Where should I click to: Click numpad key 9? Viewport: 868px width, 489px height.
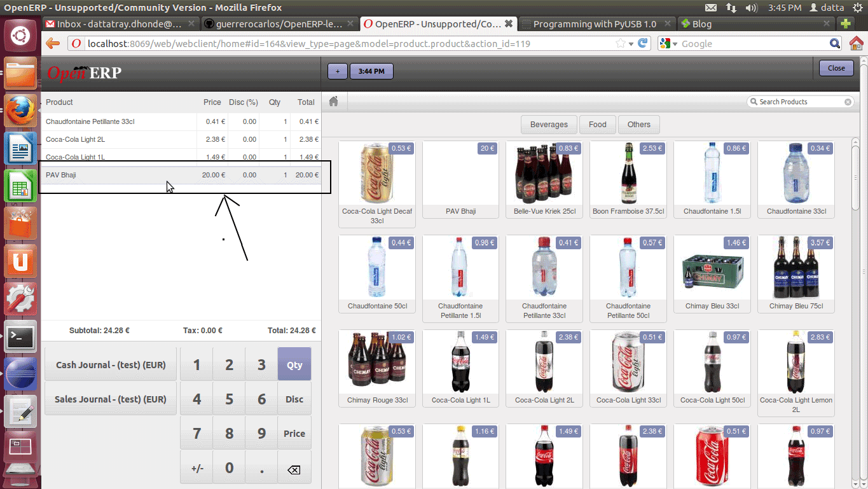click(261, 434)
